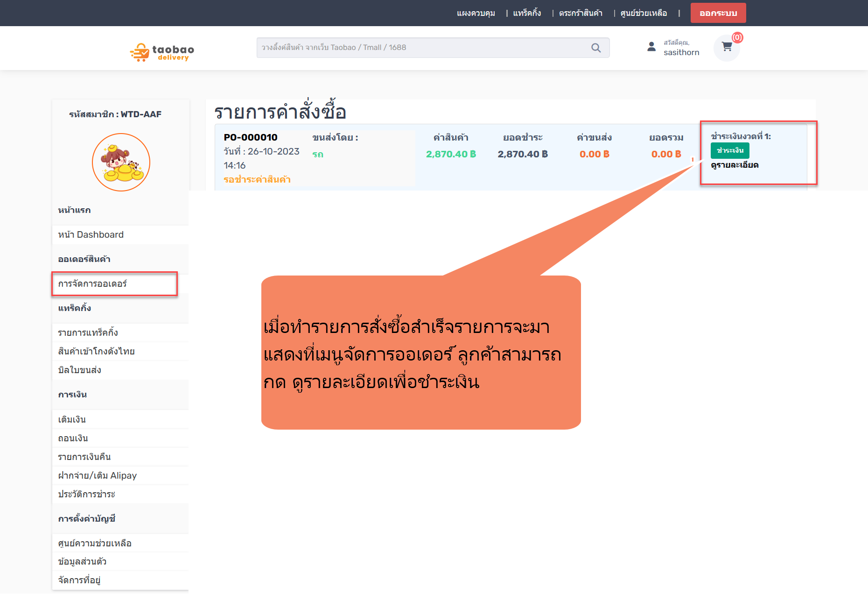Image resolution: width=868 pixels, height=594 pixels.
Task: Open the shopping cart icon
Action: click(x=727, y=47)
